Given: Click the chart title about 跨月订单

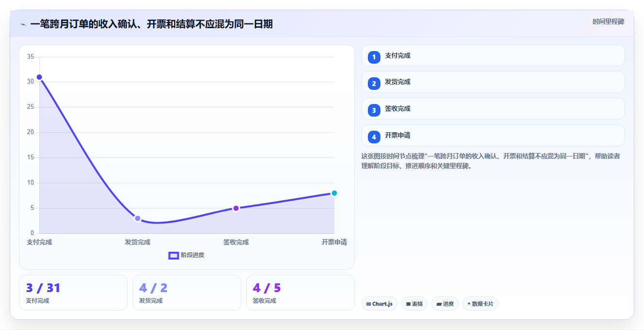Looking at the screenshot, I should click(x=151, y=24).
